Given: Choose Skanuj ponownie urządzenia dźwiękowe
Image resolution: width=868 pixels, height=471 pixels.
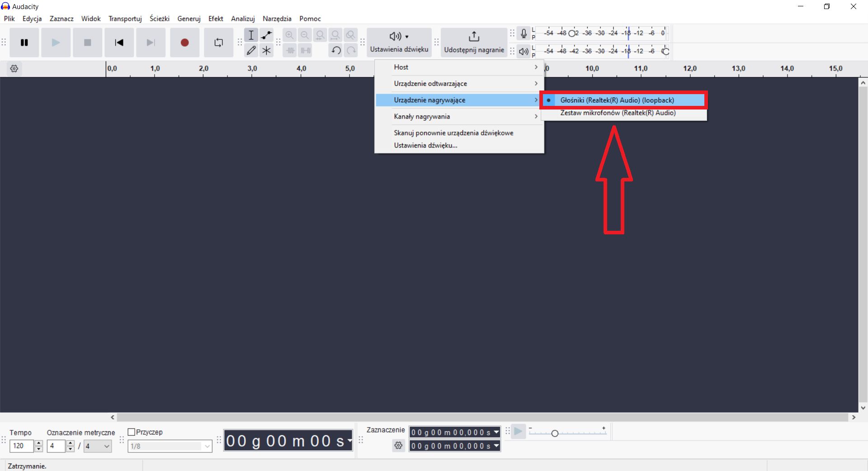Looking at the screenshot, I should pyautogui.click(x=459, y=133).
